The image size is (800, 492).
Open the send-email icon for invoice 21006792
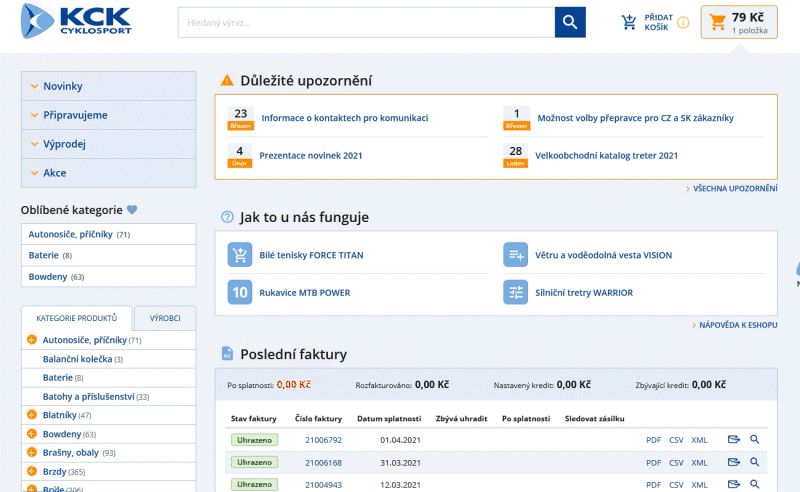tap(733, 440)
